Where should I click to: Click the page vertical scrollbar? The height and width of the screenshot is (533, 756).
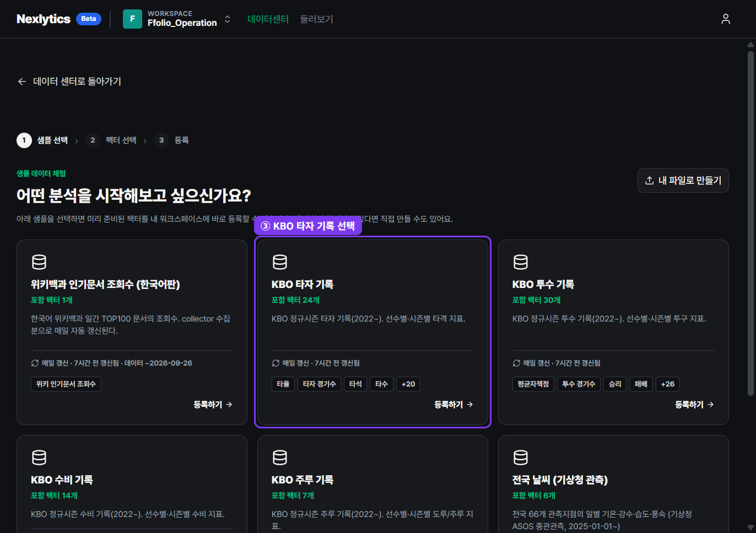[x=750, y=223]
